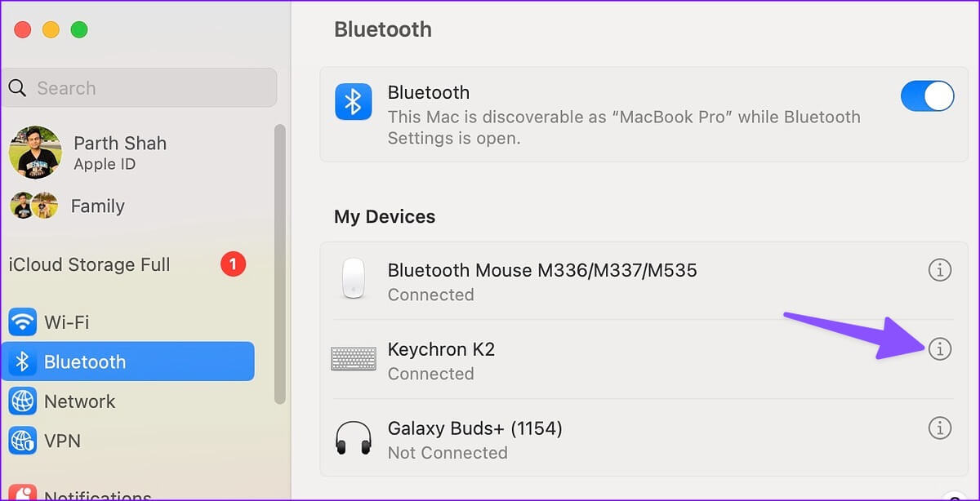Click the Wi-Fi icon in the sidebar
980x501 pixels.
23,322
